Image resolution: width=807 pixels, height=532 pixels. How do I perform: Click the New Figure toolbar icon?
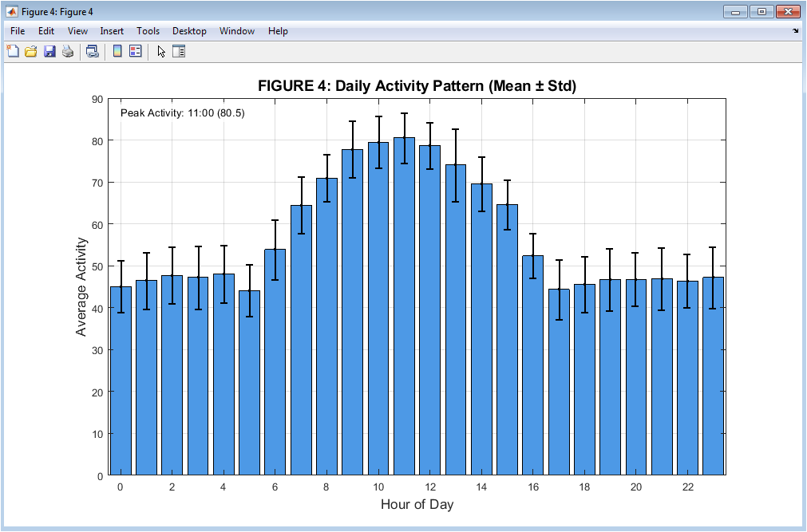pos(13,52)
